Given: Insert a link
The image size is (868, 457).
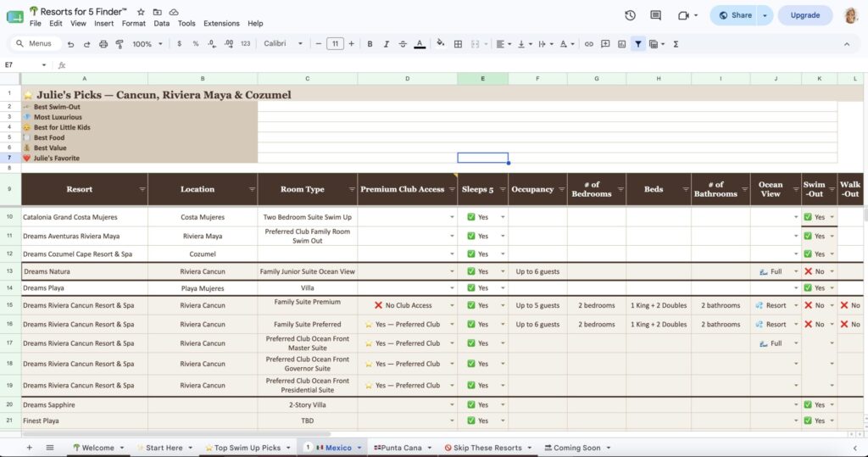Looking at the screenshot, I should [588, 44].
